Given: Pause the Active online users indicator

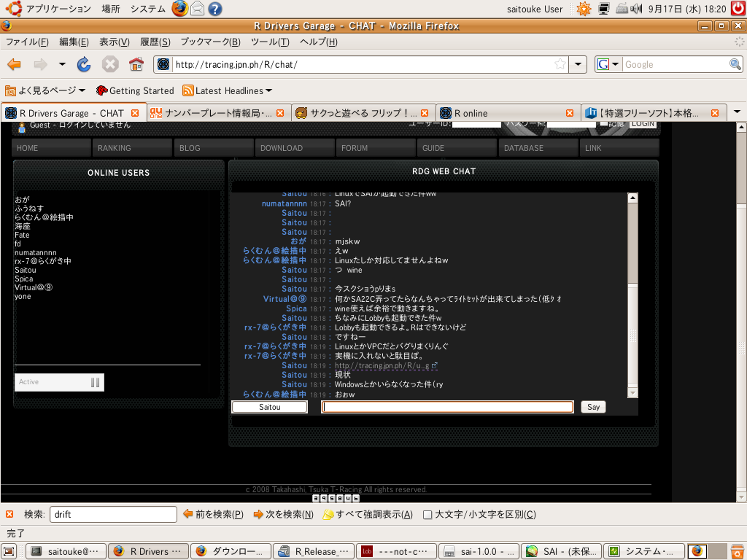Looking at the screenshot, I should pyautogui.click(x=95, y=382).
